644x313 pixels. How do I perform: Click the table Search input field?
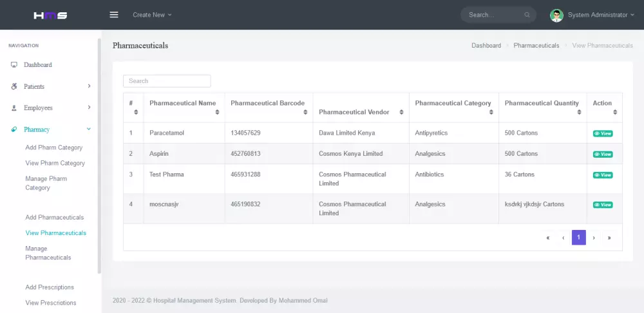(167, 81)
